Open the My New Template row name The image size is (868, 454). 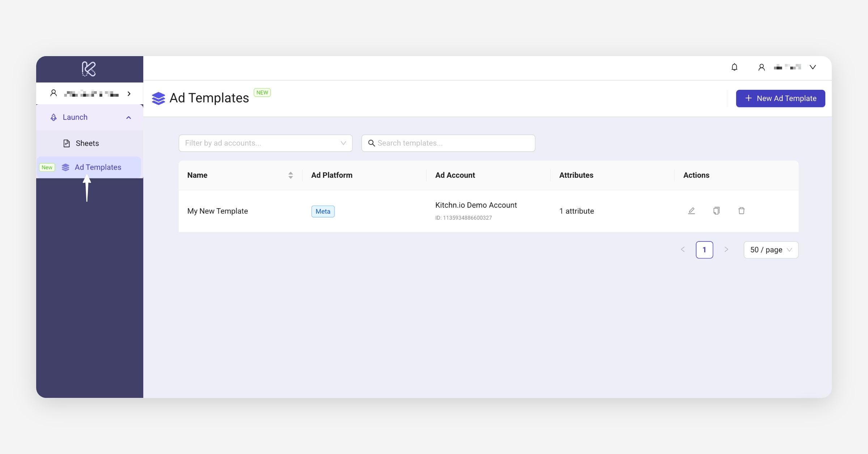click(217, 211)
